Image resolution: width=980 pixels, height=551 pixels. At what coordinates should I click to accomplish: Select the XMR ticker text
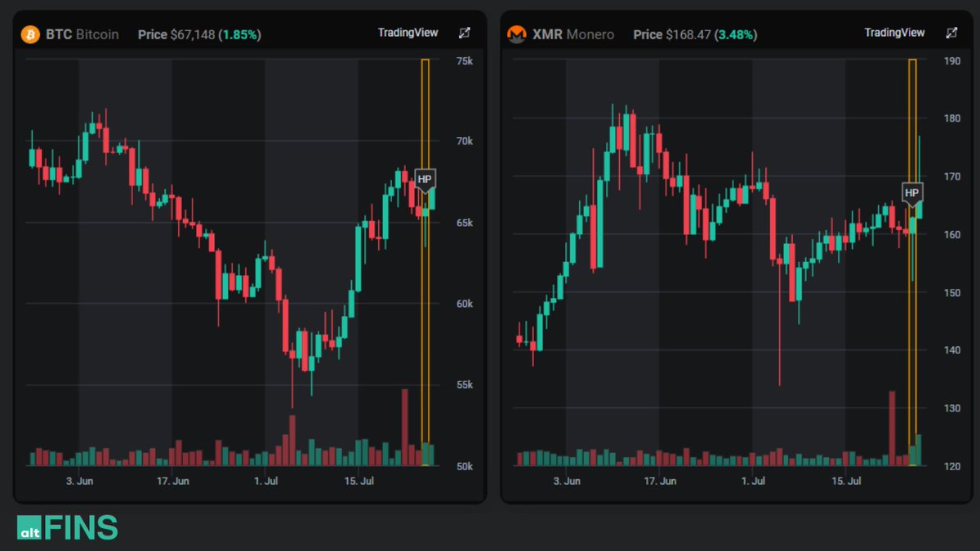pos(546,34)
